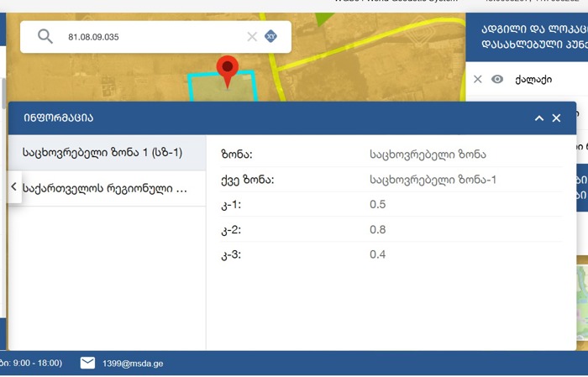Collapse the side panel with the left arrow
This screenshot has width=588, height=377.
click(14, 186)
